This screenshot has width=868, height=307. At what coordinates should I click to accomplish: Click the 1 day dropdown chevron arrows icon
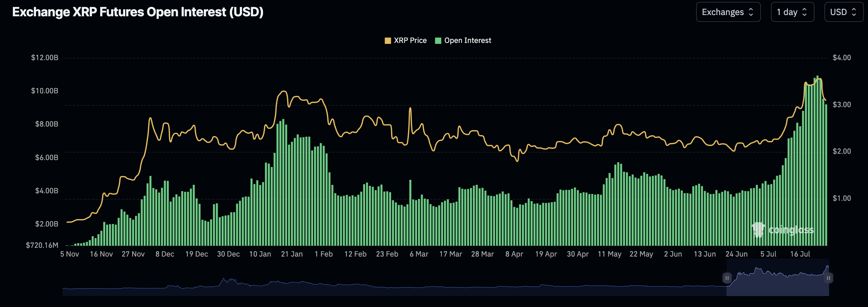point(804,12)
